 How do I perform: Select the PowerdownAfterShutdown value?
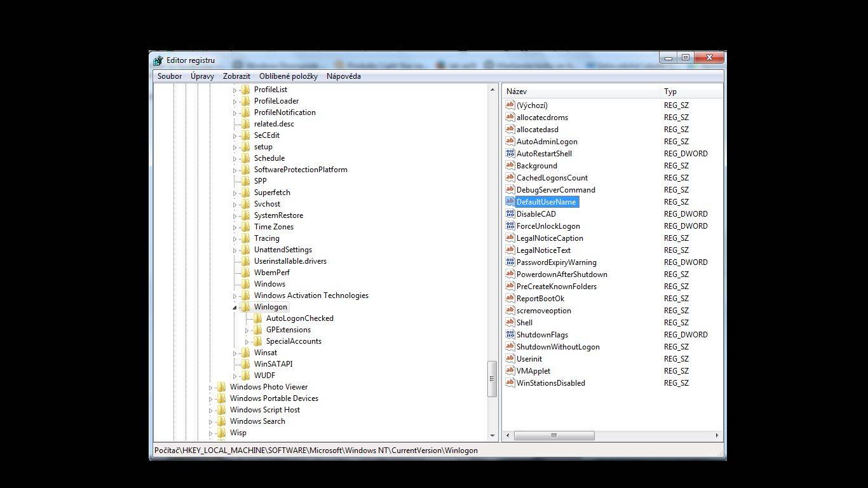[x=562, y=274]
